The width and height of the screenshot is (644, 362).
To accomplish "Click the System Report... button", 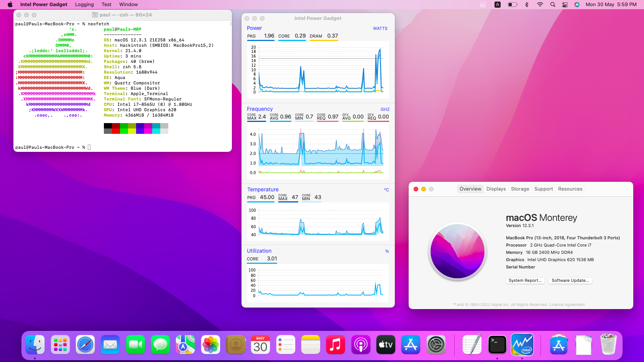I will click(525, 281).
